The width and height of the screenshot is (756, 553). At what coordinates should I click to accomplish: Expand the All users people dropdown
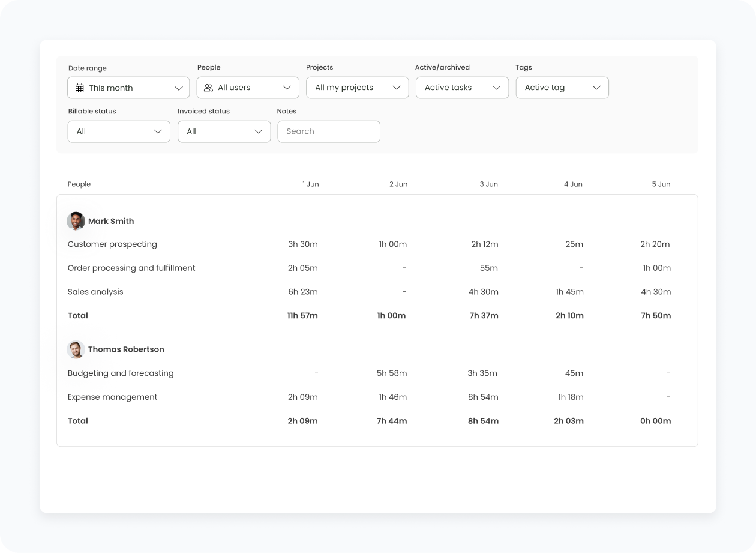point(248,88)
